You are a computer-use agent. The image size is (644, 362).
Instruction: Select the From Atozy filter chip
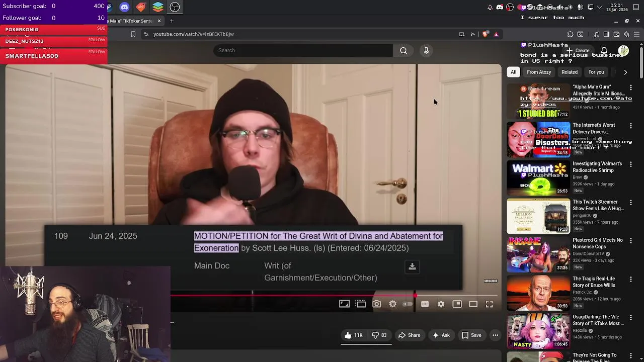pyautogui.click(x=539, y=72)
